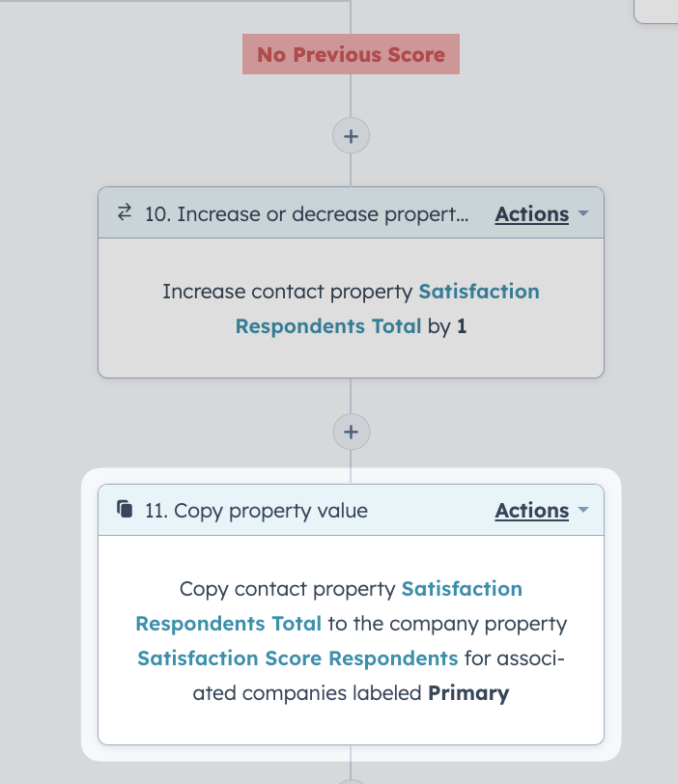Click step 10 action card body
678x784 pixels.
[351, 308]
